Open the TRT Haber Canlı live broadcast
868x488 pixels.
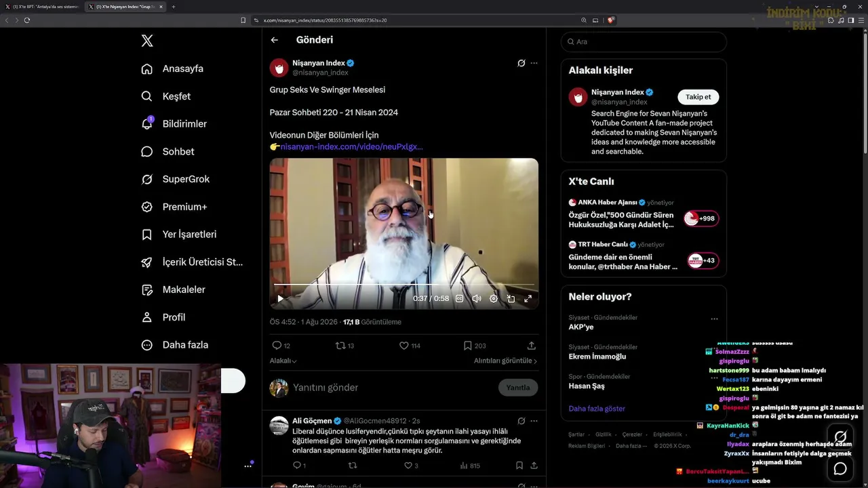(644, 256)
